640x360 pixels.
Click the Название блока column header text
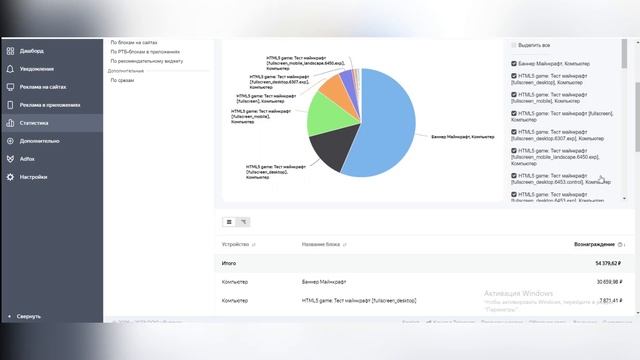click(x=321, y=244)
